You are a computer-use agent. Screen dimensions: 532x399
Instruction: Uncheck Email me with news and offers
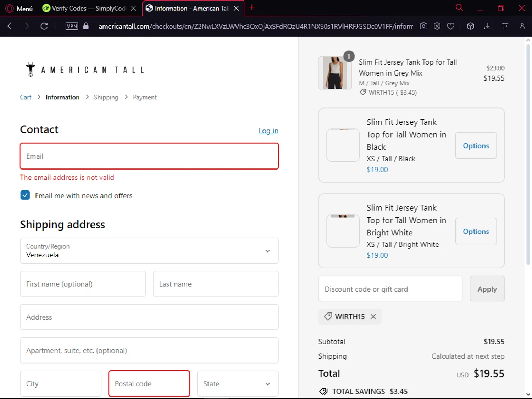[x=25, y=195]
